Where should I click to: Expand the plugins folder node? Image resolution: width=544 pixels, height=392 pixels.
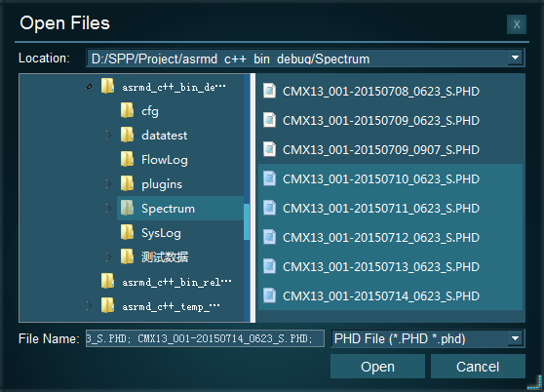coord(108,184)
